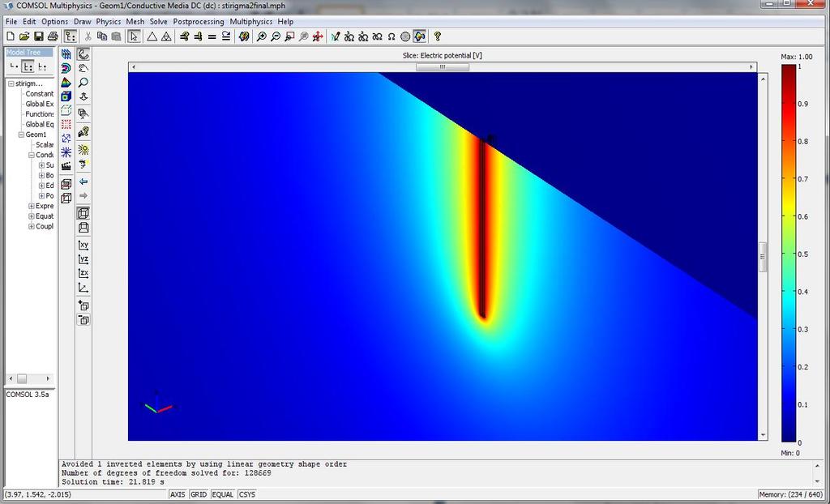830x504 pixels.
Task: Click the electric potential color legend
Action: tap(789, 254)
